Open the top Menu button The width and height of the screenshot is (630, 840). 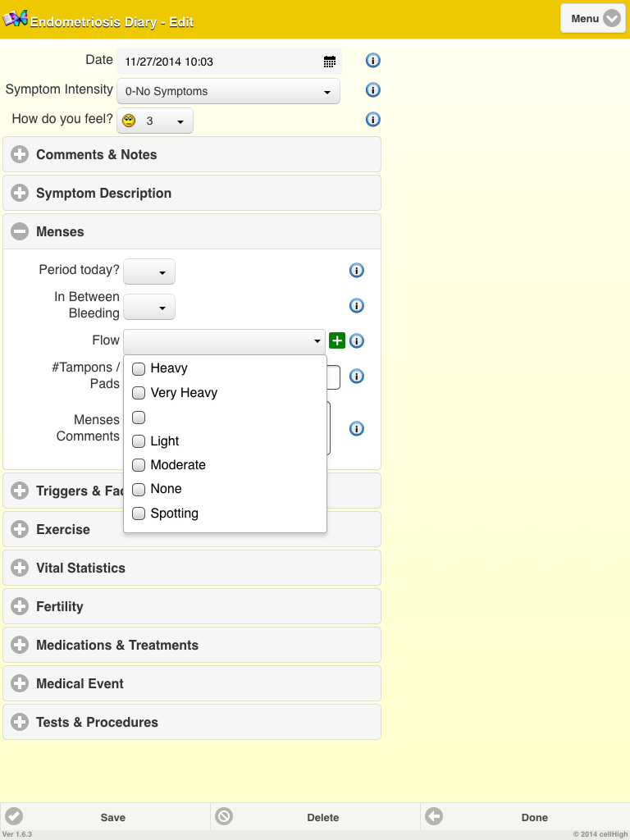tap(593, 19)
